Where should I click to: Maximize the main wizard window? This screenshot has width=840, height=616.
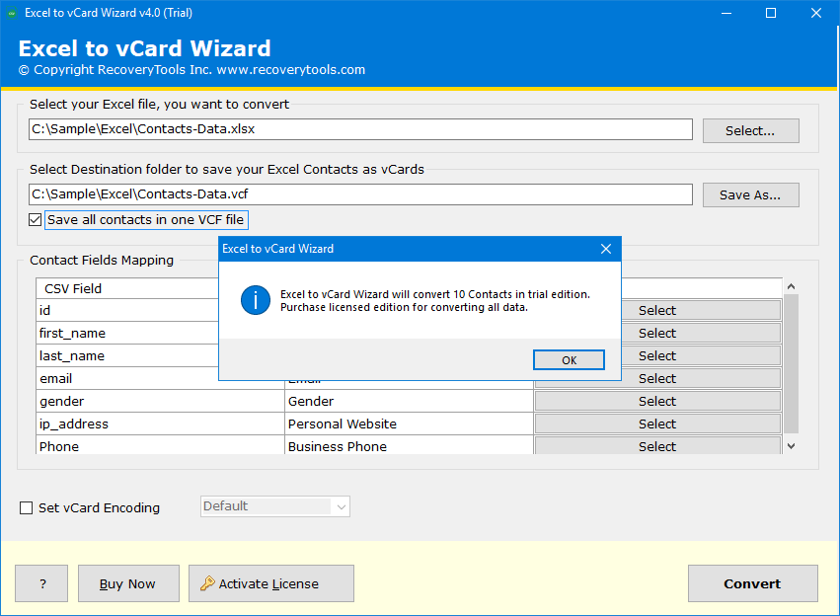tap(771, 13)
